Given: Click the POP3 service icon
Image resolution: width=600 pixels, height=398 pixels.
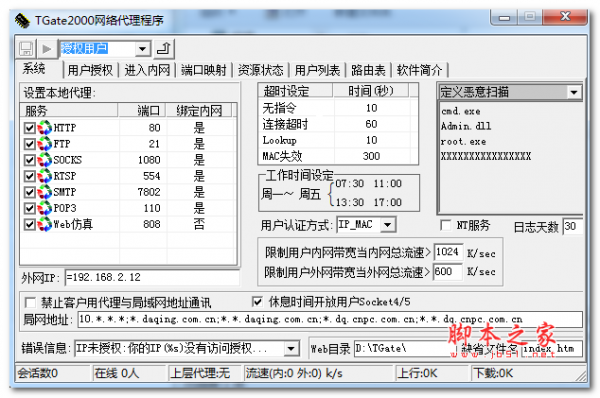Looking at the screenshot, I should click(44, 208).
